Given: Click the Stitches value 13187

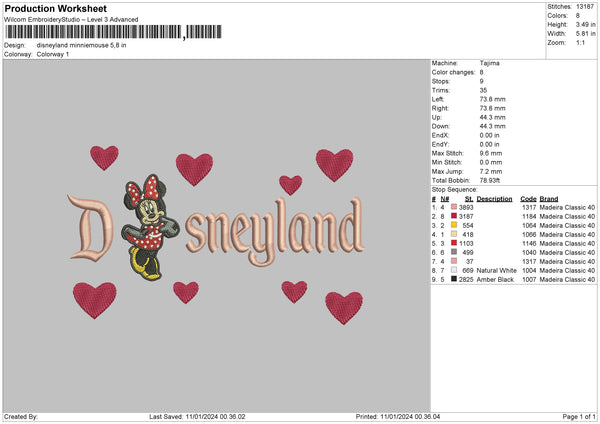Looking at the screenshot, I should click(x=585, y=7).
